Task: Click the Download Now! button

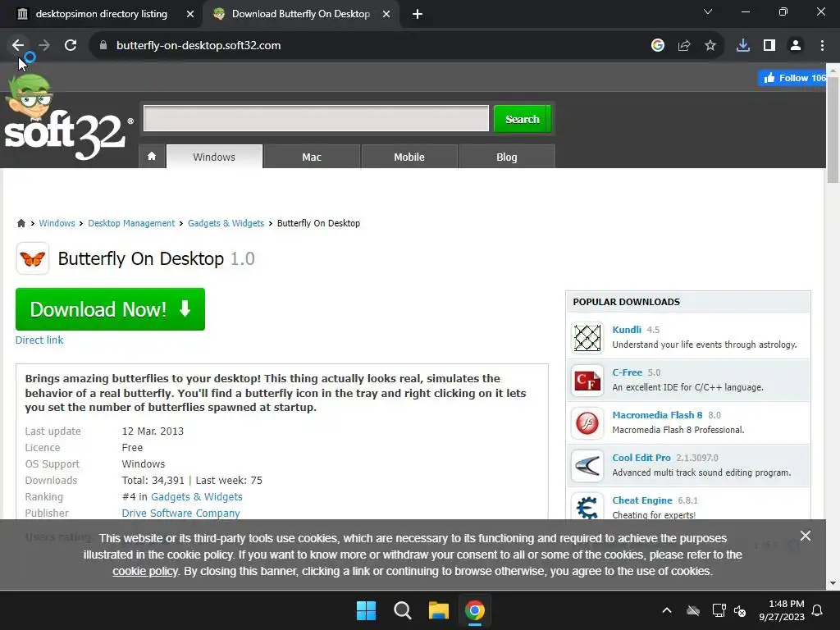Action: [x=111, y=309]
